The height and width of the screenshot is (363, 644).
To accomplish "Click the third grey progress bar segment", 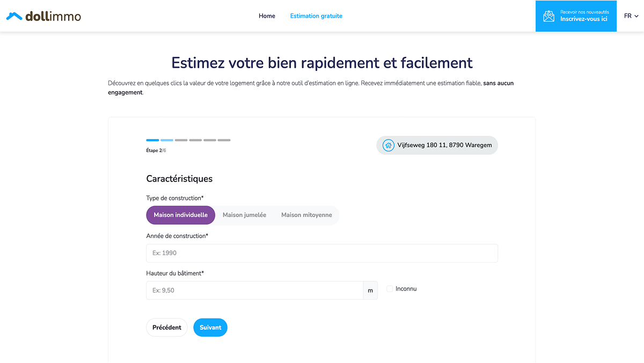I will click(181, 140).
